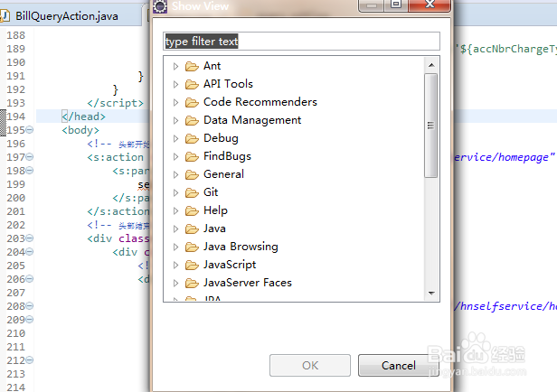The height and width of the screenshot is (392, 557).
Task: Select the Code Recommenders tree item
Action: click(260, 102)
